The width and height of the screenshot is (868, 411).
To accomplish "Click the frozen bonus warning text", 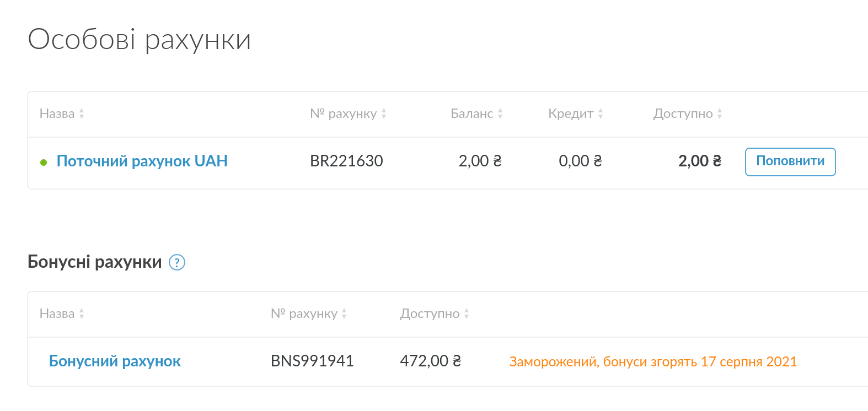I will tap(653, 362).
